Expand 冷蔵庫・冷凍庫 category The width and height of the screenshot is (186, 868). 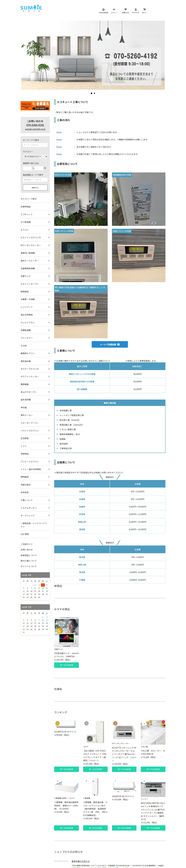(49, 299)
